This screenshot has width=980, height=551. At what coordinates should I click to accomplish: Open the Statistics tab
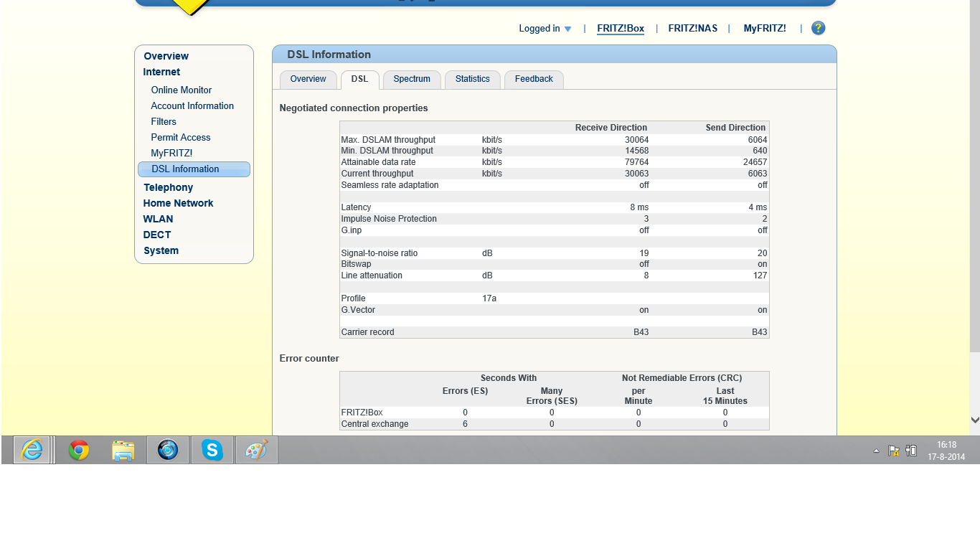pos(472,79)
